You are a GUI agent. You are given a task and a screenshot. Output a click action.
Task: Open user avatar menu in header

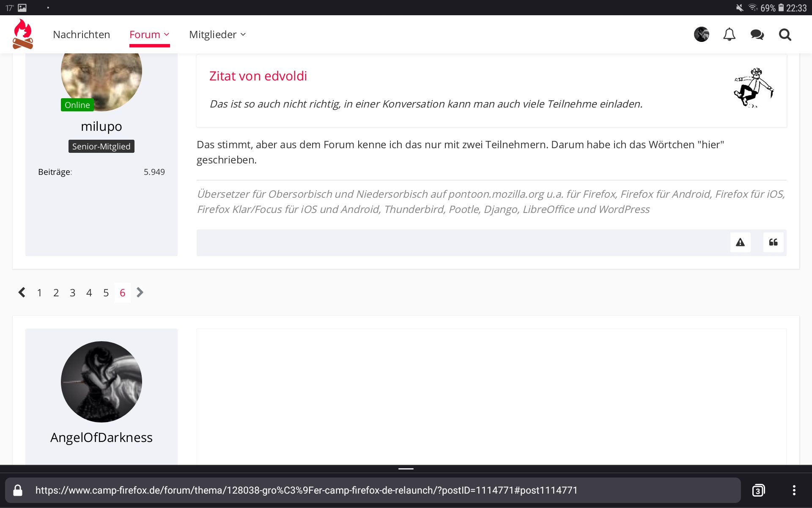tap(701, 34)
